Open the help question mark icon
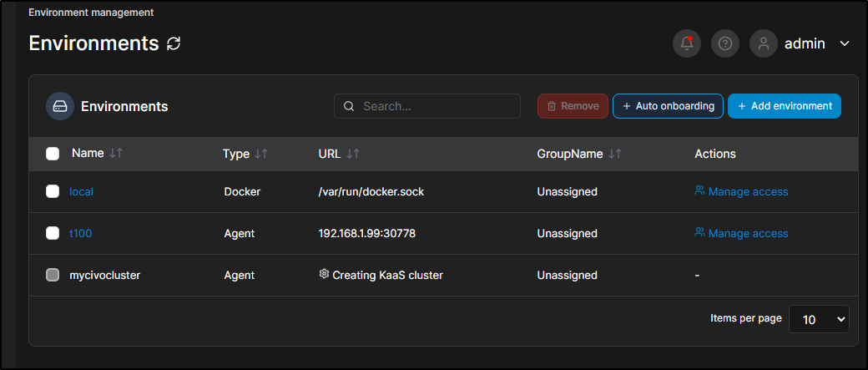868x370 pixels. pos(725,43)
